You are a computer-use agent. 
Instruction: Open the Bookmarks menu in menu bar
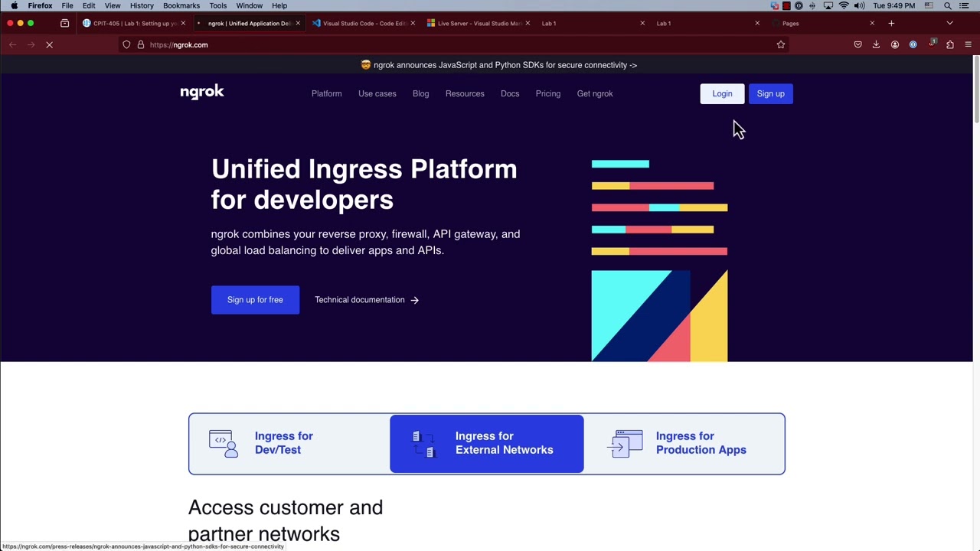coord(181,6)
